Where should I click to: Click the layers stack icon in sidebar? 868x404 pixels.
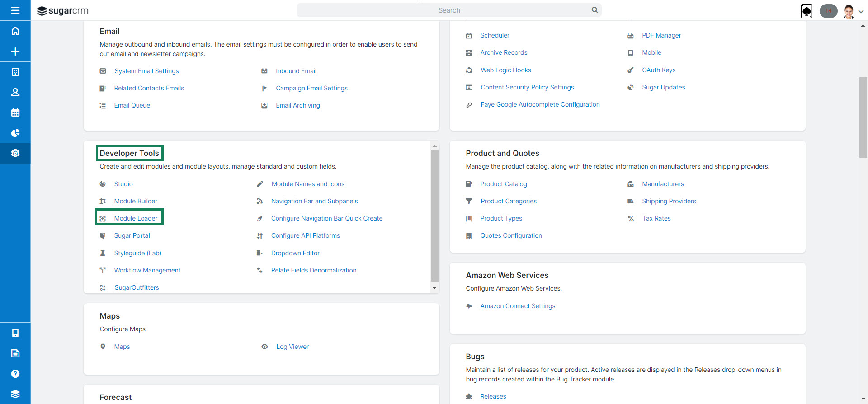(15, 394)
